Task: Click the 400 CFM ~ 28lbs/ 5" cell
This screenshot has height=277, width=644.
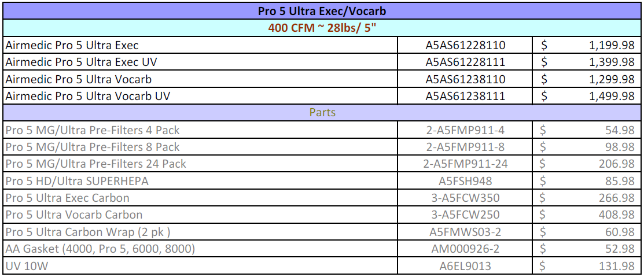Action: pyautogui.click(x=322, y=28)
